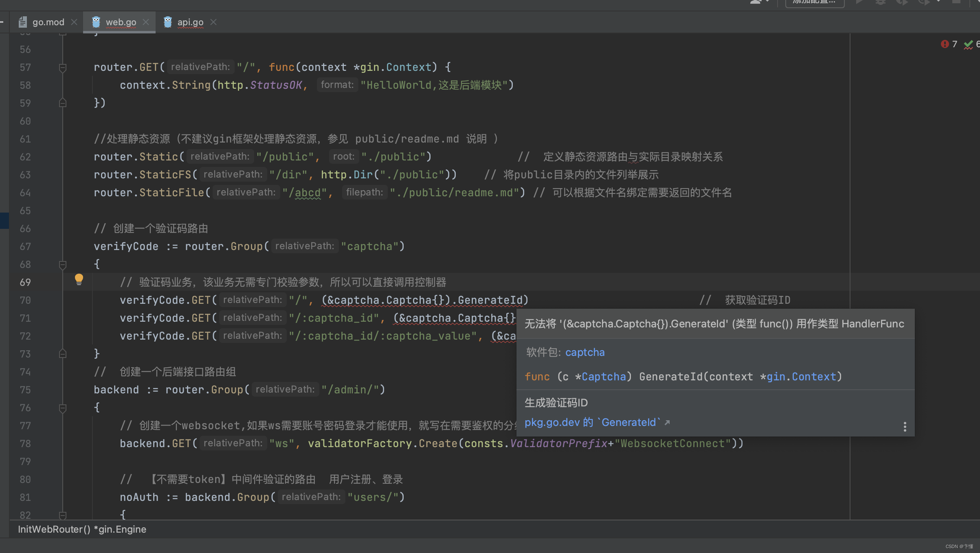The image size is (980, 553).
Task: Click the fold end marker at line 73
Action: click(63, 354)
